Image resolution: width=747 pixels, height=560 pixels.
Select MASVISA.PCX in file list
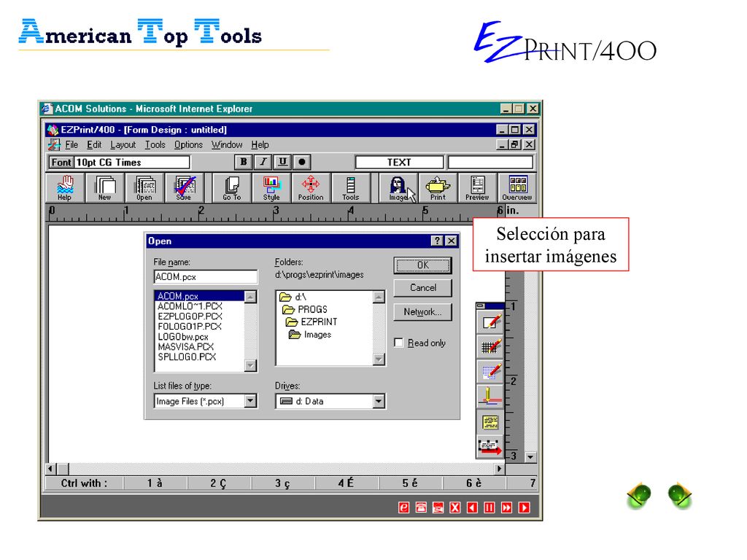click(x=186, y=346)
